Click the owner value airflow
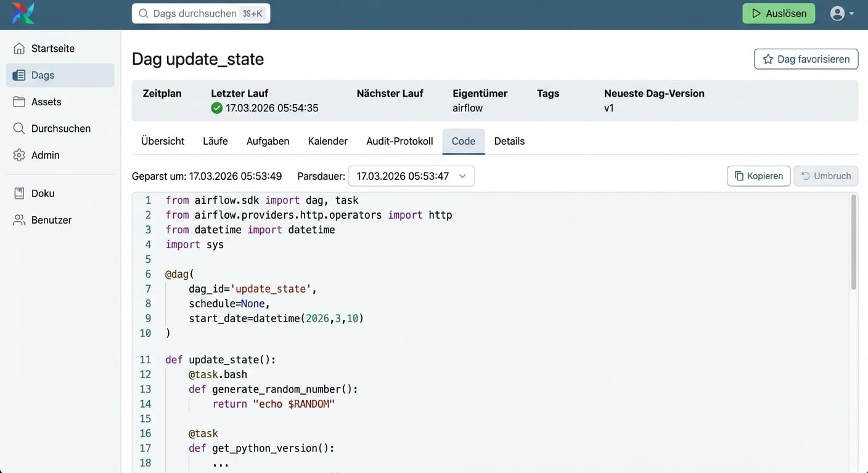868x473 pixels. [467, 108]
